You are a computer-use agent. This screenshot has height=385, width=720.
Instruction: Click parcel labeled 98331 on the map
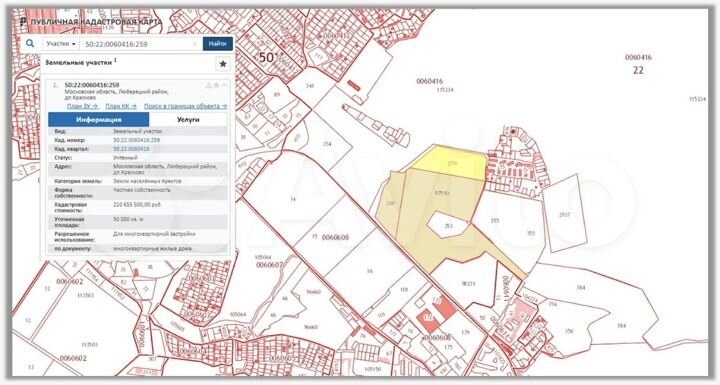[467, 283]
